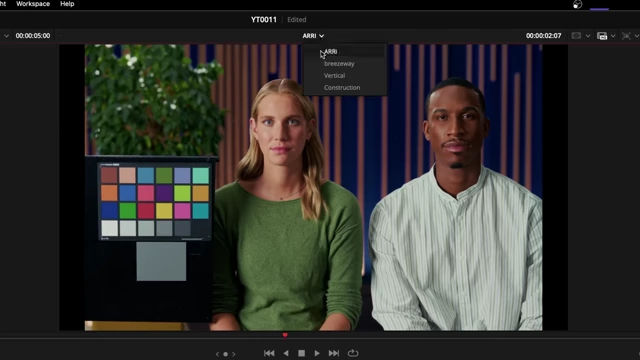Click the red playhead marker on scrubber
640x360 pixels.
pos(285,335)
